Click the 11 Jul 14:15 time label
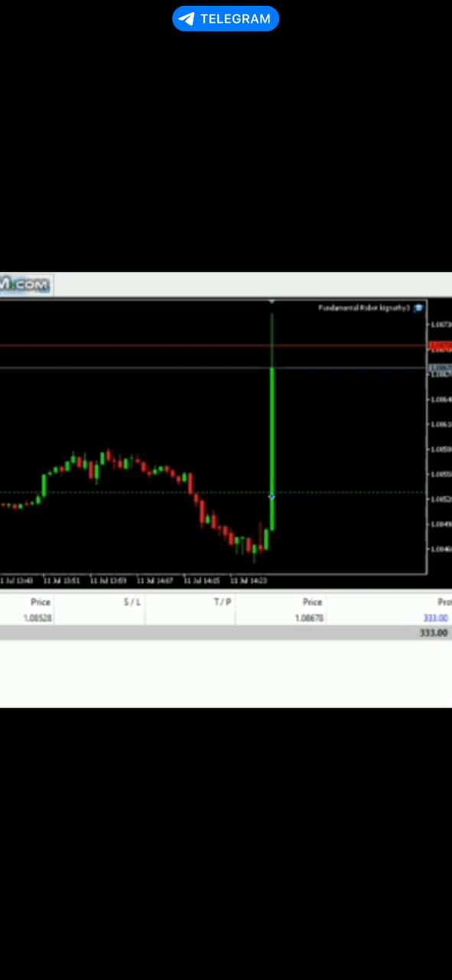 click(x=202, y=581)
